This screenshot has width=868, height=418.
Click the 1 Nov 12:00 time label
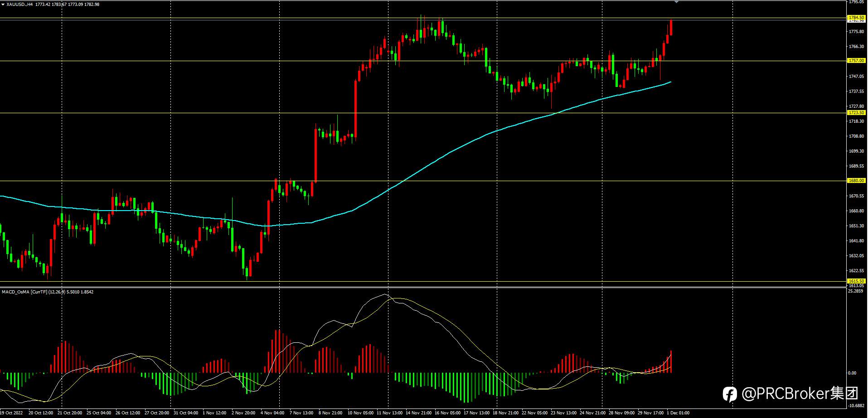pyautogui.click(x=214, y=413)
